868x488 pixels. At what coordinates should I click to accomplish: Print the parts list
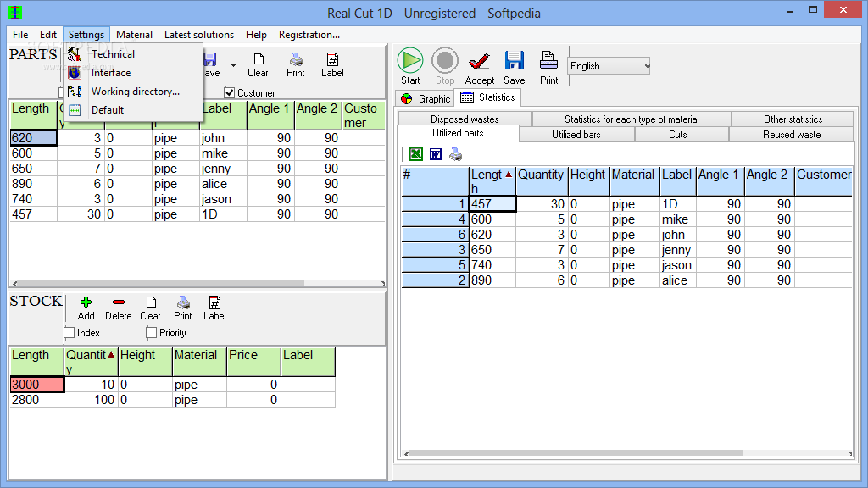(296, 64)
